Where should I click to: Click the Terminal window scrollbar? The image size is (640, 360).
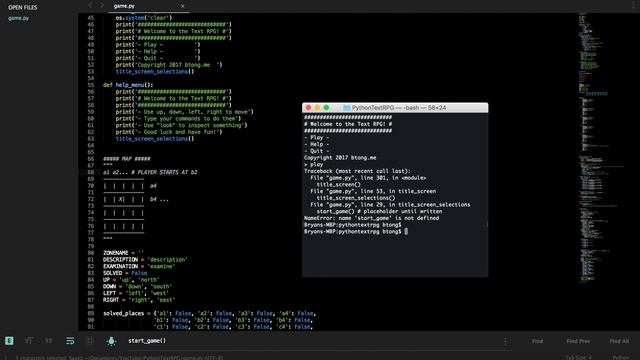click(486, 224)
